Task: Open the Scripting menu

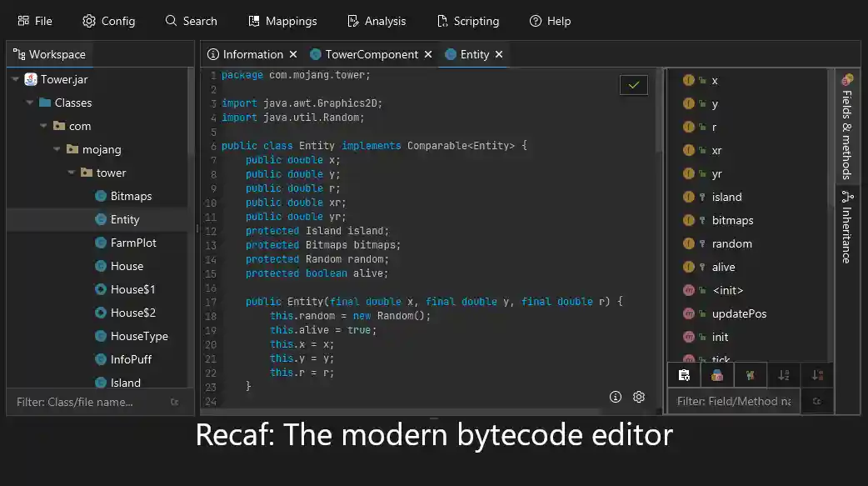Action: (468, 21)
